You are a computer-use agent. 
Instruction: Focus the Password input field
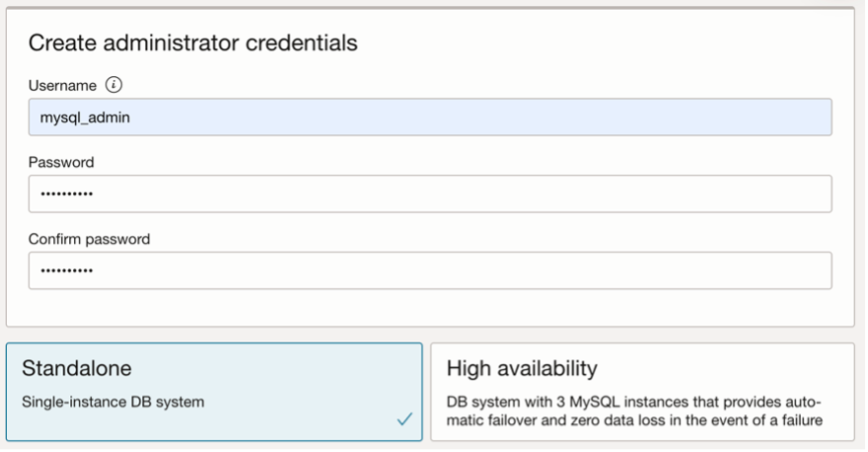click(x=430, y=193)
